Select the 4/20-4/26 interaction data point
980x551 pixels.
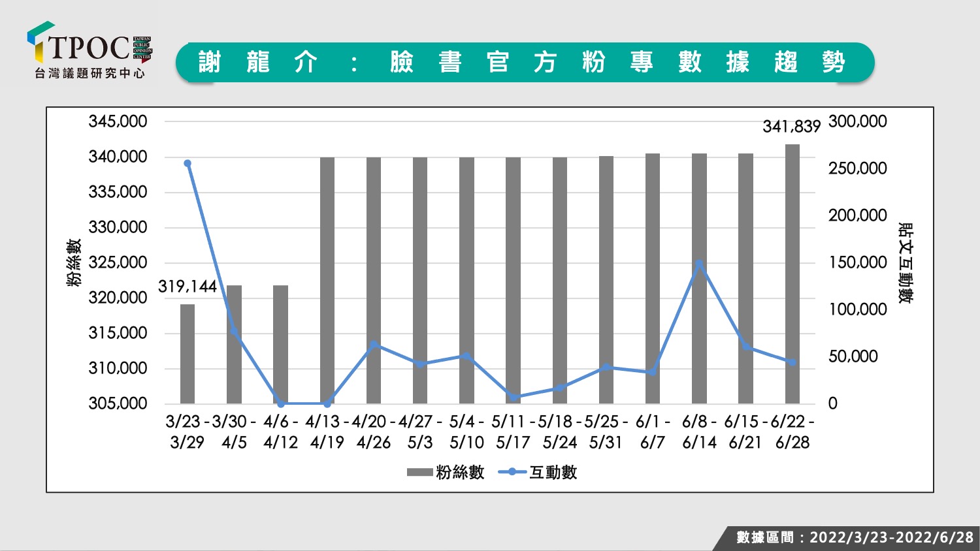tap(374, 344)
